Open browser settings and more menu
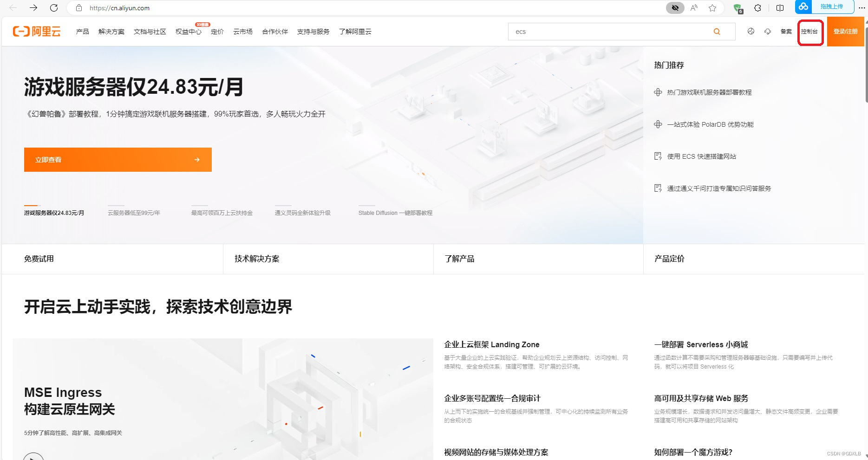 [862, 8]
